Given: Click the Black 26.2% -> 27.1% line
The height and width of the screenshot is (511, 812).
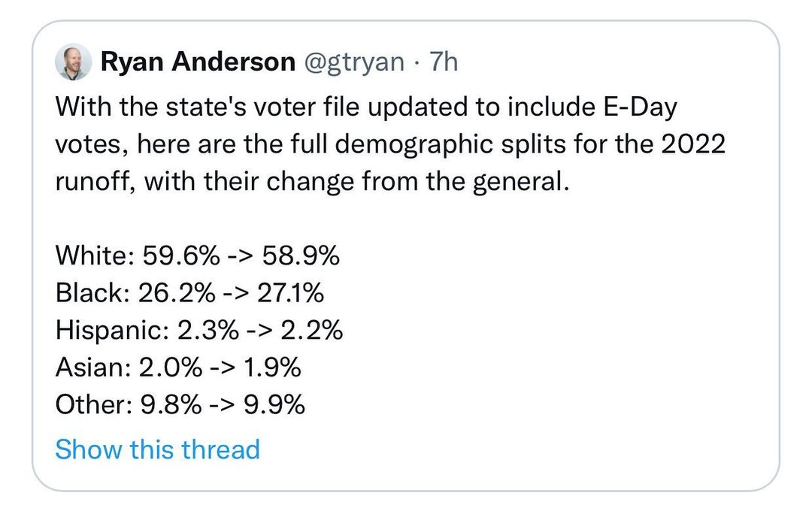Looking at the screenshot, I should 189,293.
